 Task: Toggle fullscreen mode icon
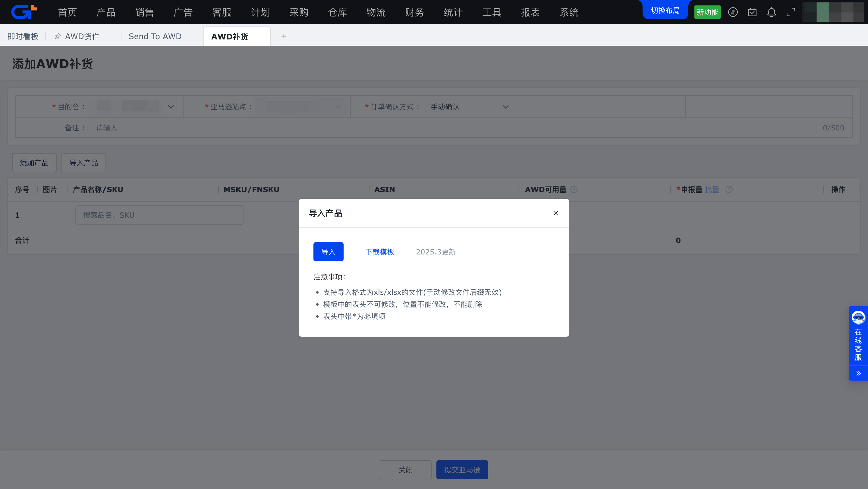(x=791, y=12)
